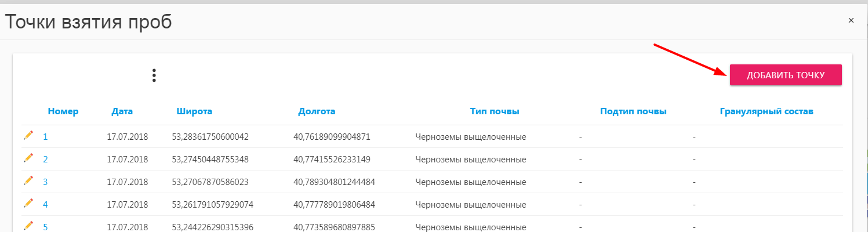This screenshot has width=868, height=232.
Task: Open the three-dot vertical options menu
Action: pyautogui.click(x=154, y=75)
